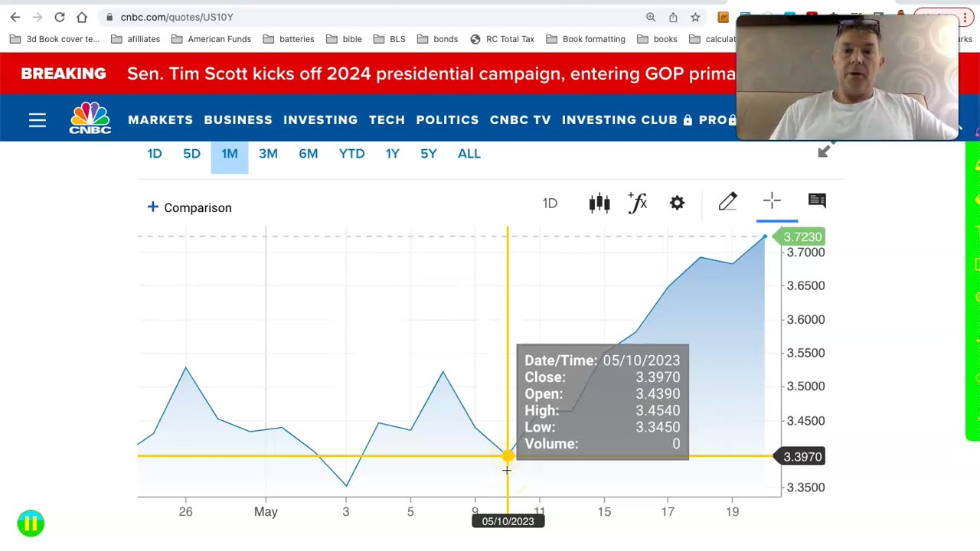Open the batteries bookmark folder
The width and height of the screenshot is (980, 551).
click(x=289, y=39)
